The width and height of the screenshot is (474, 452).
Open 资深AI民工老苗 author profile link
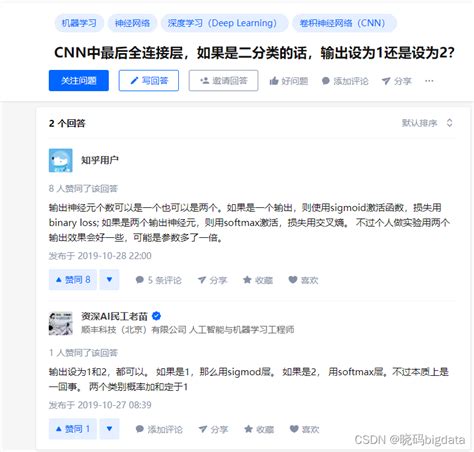(x=114, y=316)
